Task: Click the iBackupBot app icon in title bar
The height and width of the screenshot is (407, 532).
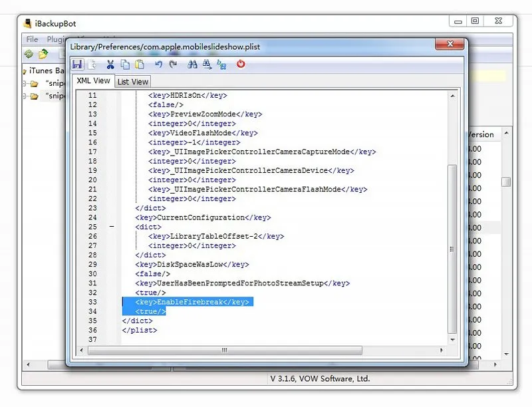Action: [27, 23]
